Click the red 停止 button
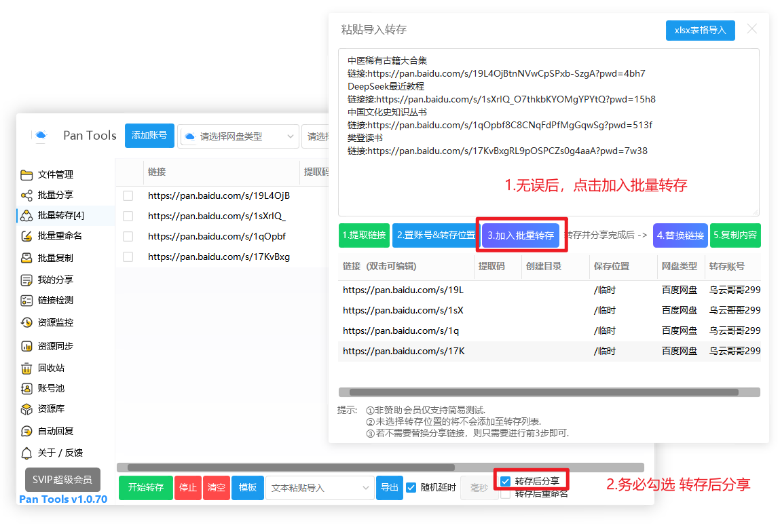 (x=187, y=488)
